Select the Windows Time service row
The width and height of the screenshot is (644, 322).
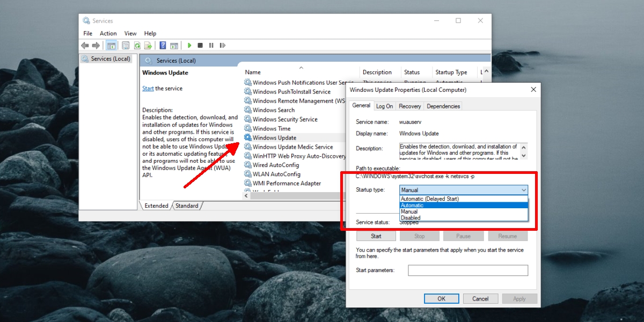point(294,128)
